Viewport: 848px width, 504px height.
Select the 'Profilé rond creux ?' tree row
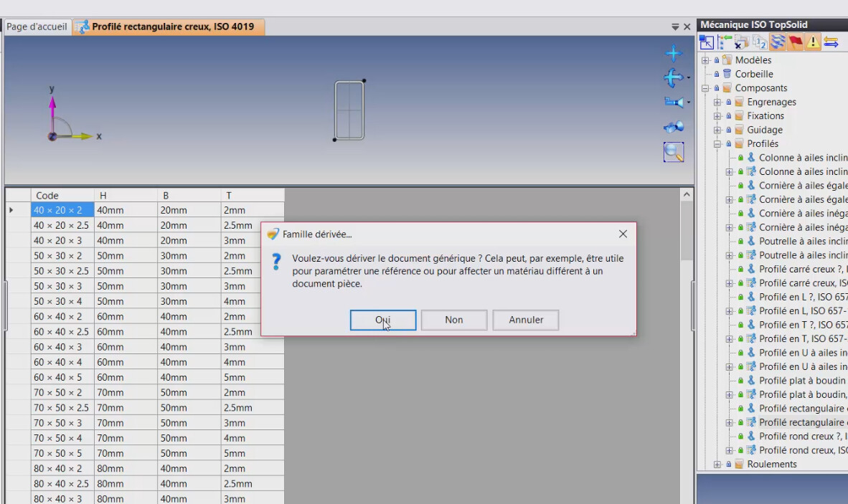[x=803, y=437]
